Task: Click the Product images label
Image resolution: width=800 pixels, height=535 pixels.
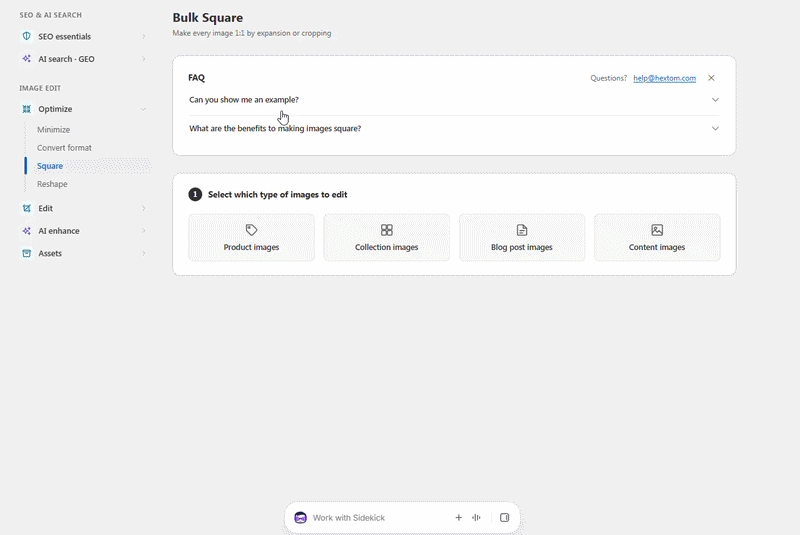Action: pos(251,247)
